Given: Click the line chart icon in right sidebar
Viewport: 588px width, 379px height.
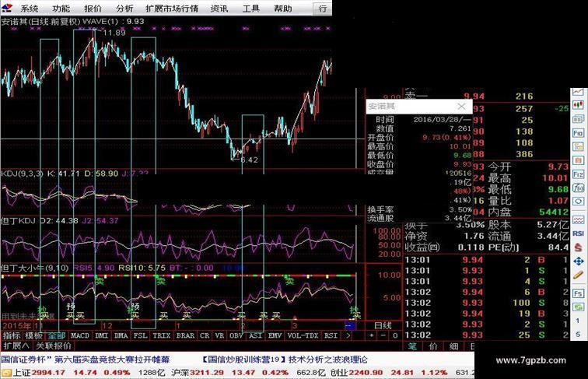Looking at the screenshot, I should [578, 93].
